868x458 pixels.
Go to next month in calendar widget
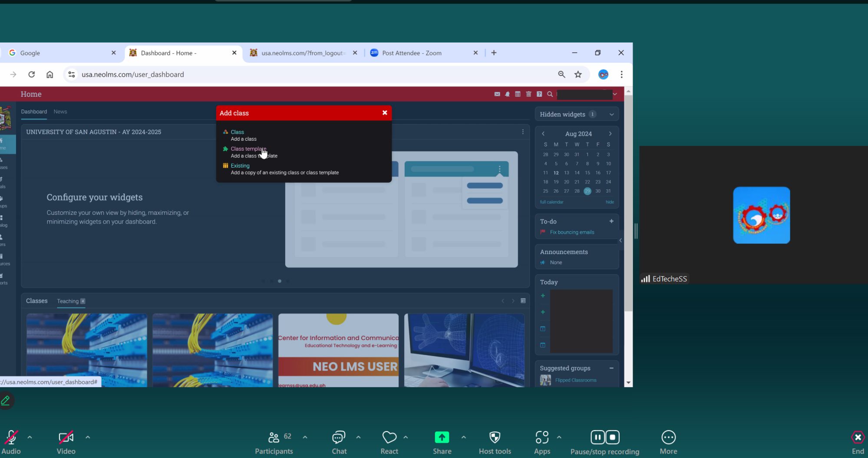point(610,134)
